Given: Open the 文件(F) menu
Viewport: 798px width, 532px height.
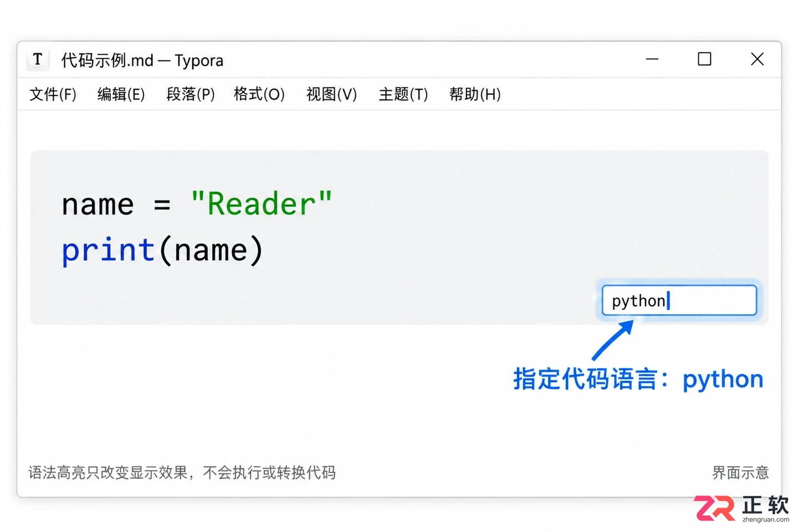Looking at the screenshot, I should coord(53,94).
